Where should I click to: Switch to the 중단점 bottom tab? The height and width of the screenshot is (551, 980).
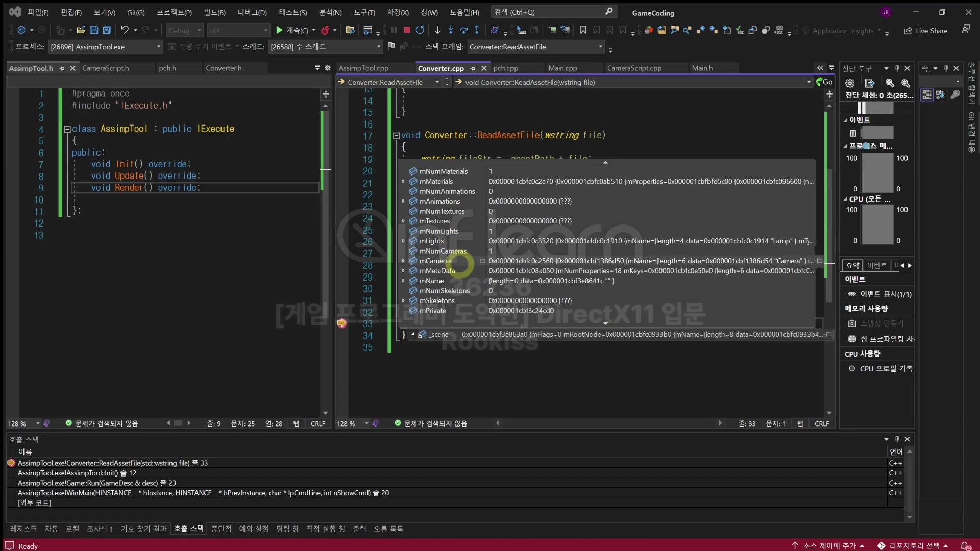pyautogui.click(x=221, y=529)
